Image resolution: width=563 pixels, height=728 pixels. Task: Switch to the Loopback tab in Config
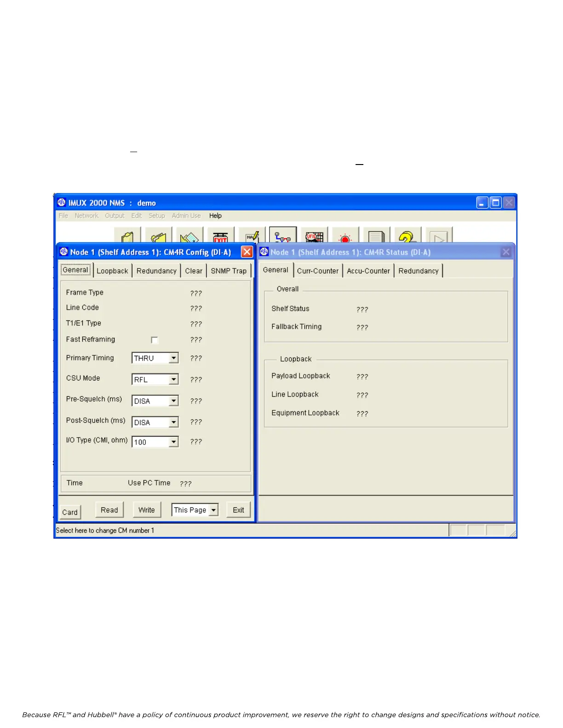point(112,271)
